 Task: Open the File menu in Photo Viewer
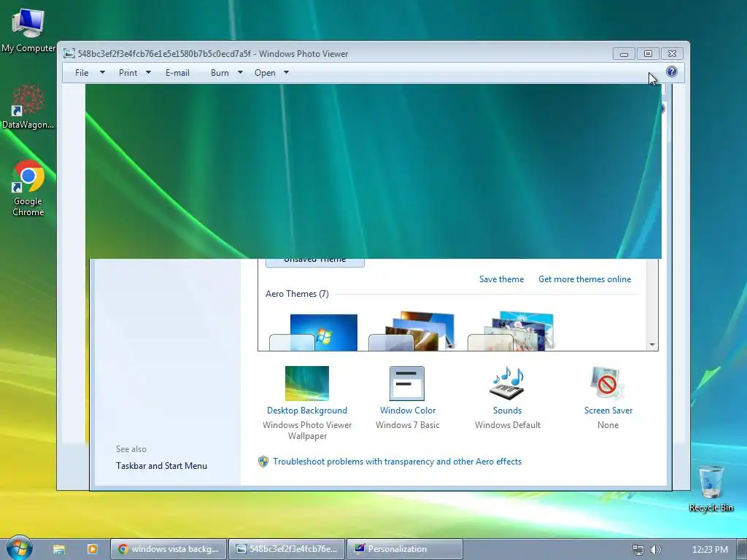pyautogui.click(x=82, y=73)
